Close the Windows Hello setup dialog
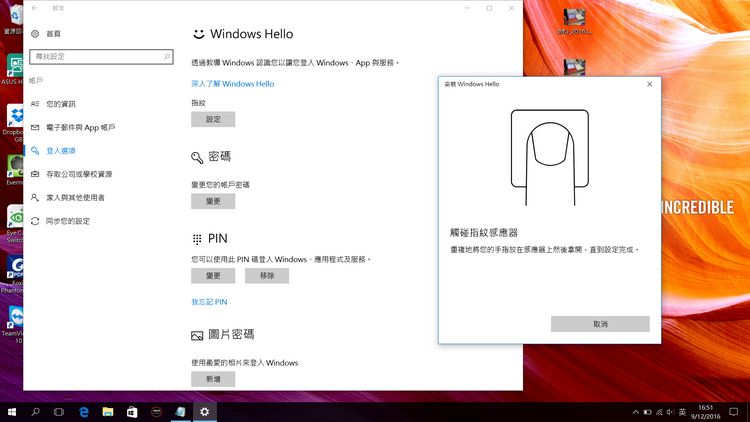750x422 pixels. pyautogui.click(x=650, y=84)
